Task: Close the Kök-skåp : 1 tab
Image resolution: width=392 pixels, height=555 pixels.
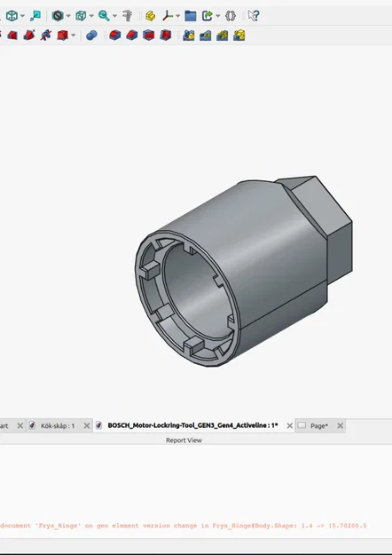Action: pyautogui.click(x=87, y=426)
